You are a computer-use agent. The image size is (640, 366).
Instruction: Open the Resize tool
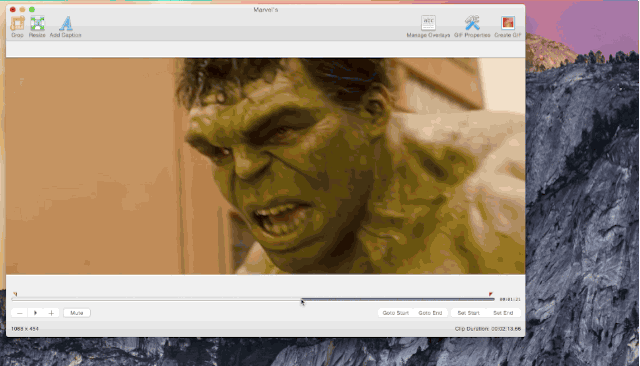click(37, 27)
